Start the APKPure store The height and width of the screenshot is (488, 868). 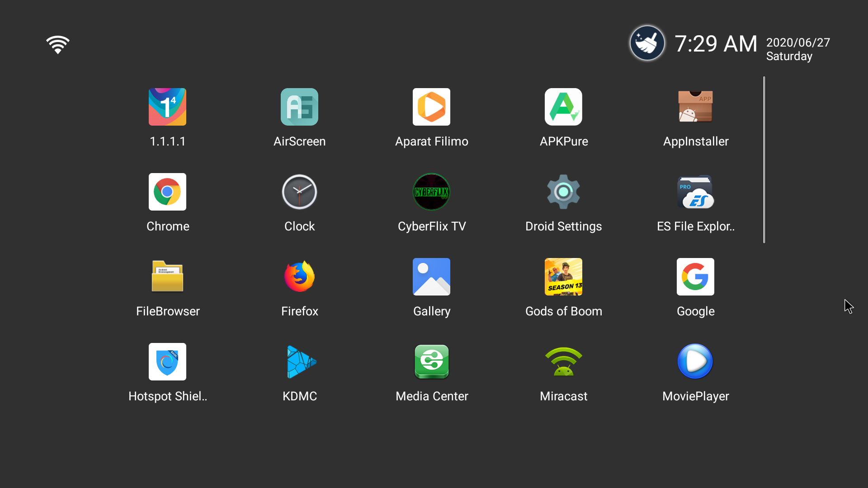[x=563, y=107]
